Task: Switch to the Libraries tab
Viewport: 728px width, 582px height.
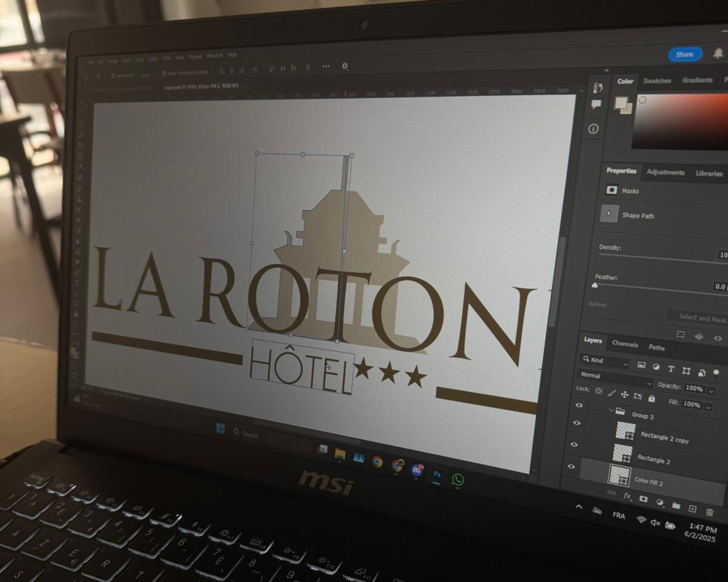Action: pos(709,173)
